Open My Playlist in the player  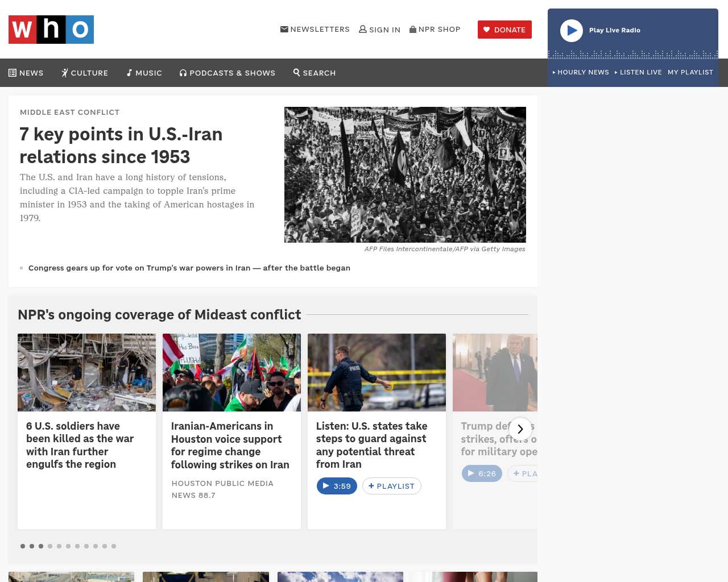(x=690, y=72)
